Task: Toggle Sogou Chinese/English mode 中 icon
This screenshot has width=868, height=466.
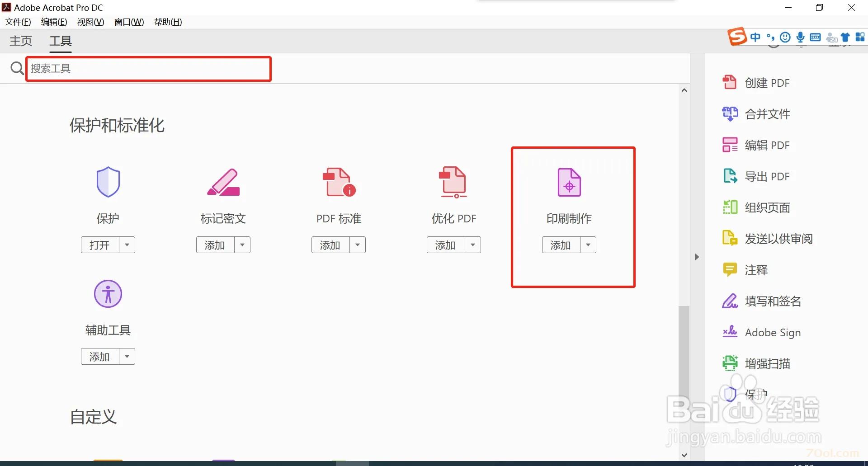Action: [x=755, y=37]
